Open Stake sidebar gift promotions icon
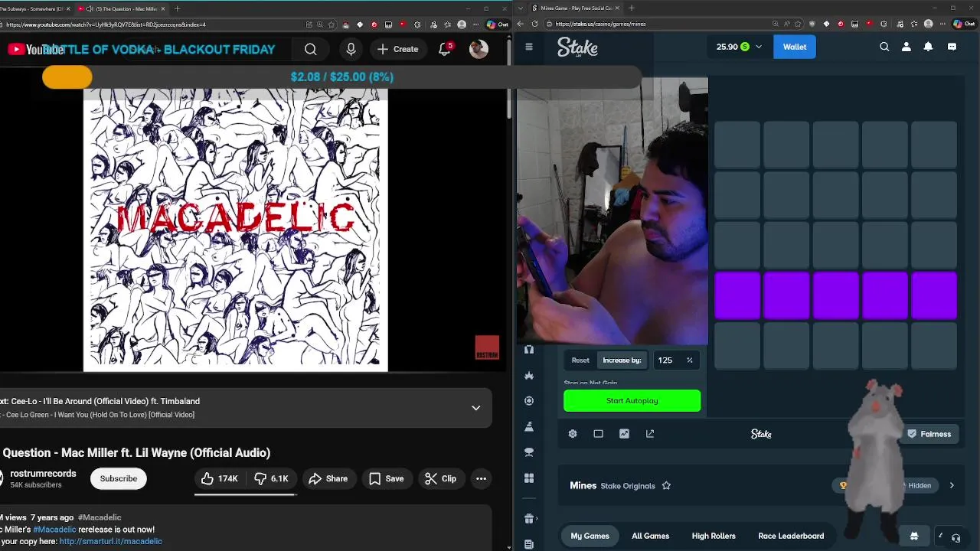 tap(528, 519)
